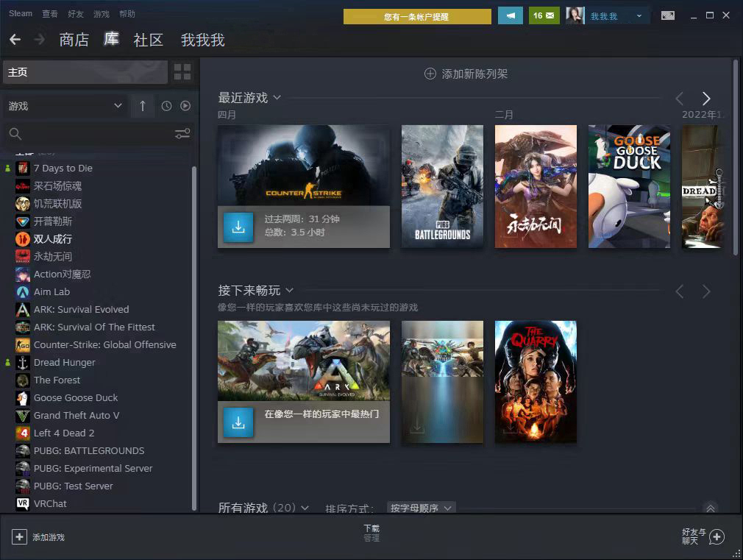Image resolution: width=743 pixels, height=560 pixels.
Task: Open the 我我我 profile tab
Action: (x=203, y=40)
